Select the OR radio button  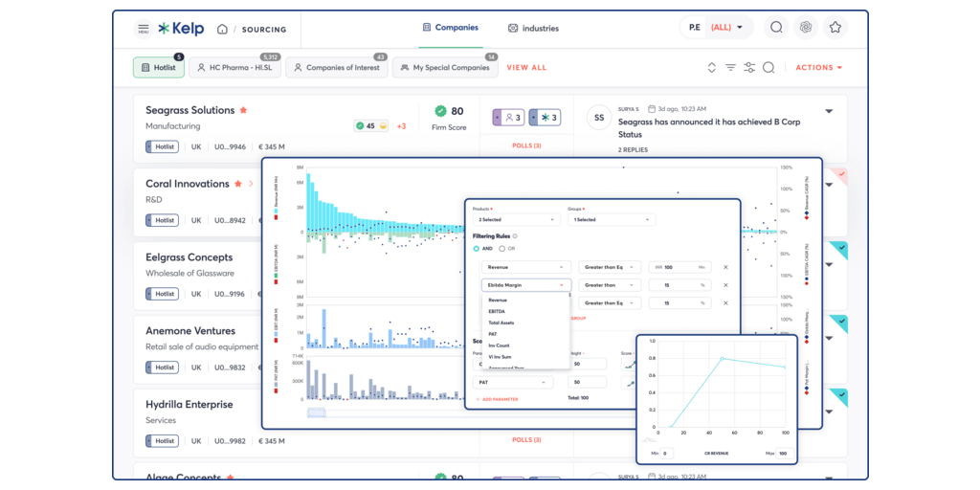click(x=502, y=249)
